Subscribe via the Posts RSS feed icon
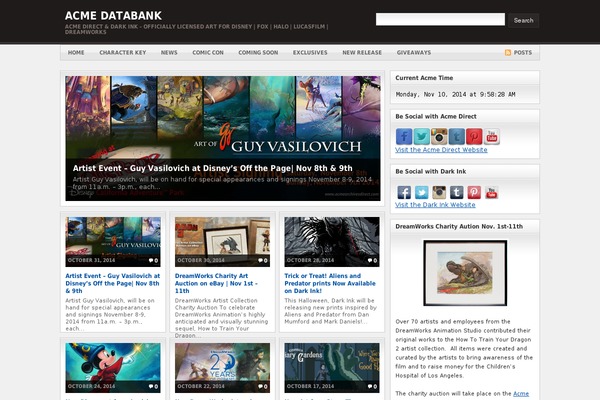Screen dimensions: 600x400 tap(509, 52)
